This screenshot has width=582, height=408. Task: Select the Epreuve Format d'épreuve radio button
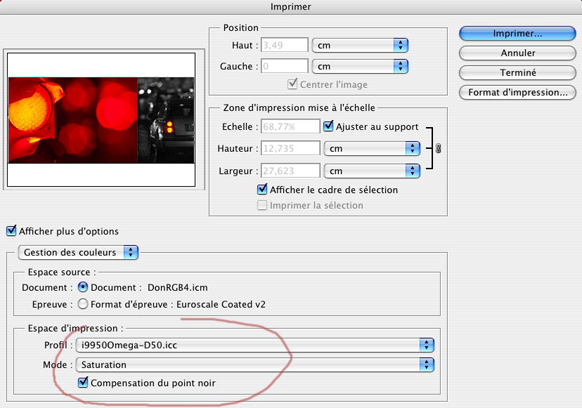(x=83, y=304)
